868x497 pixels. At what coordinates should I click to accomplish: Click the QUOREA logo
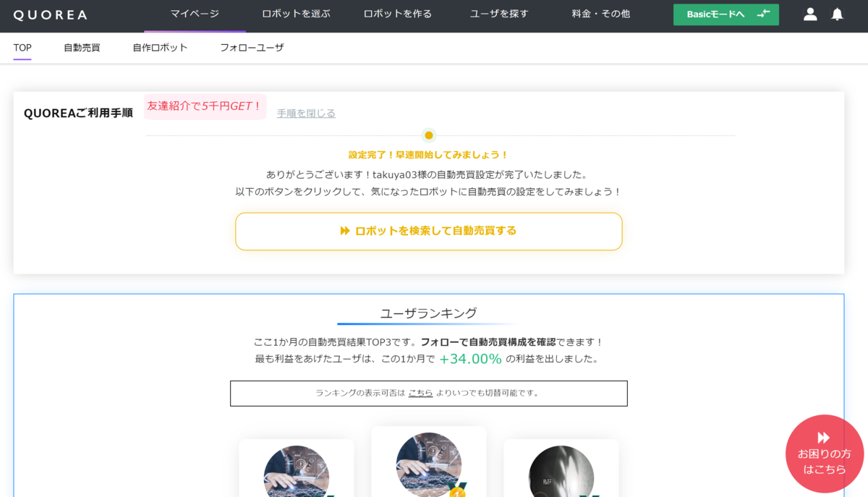click(50, 14)
